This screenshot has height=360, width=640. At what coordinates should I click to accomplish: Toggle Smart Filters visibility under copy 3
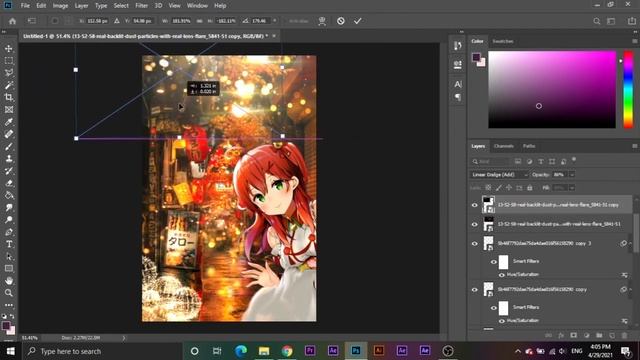point(493,262)
